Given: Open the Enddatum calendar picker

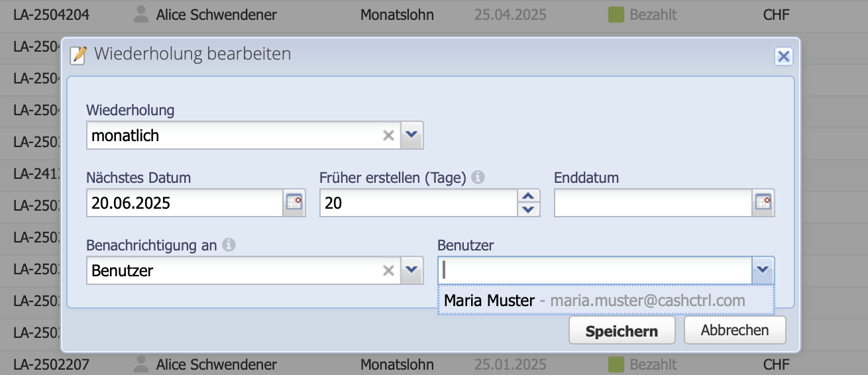Looking at the screenshot, I should click(764, 203).
